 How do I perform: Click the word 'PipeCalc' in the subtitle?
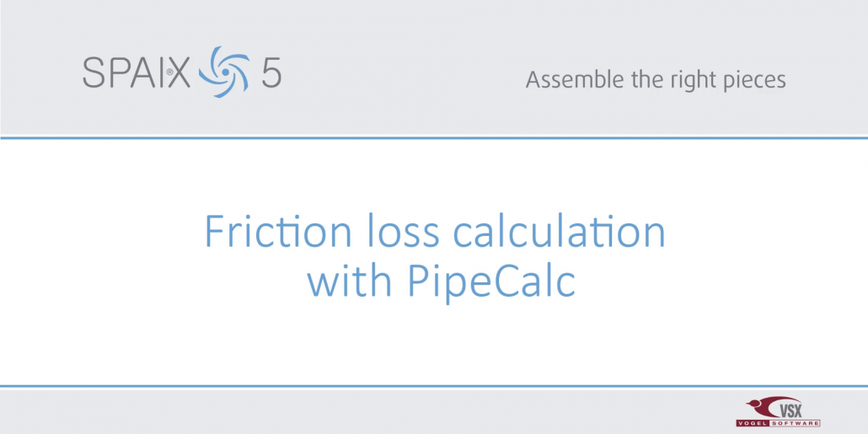pos(490,282)
